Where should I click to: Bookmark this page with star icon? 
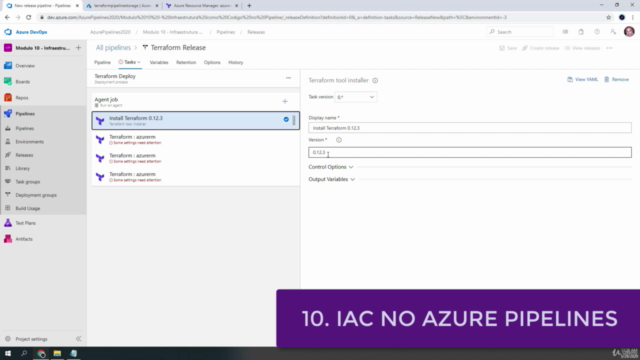[609, 18]
